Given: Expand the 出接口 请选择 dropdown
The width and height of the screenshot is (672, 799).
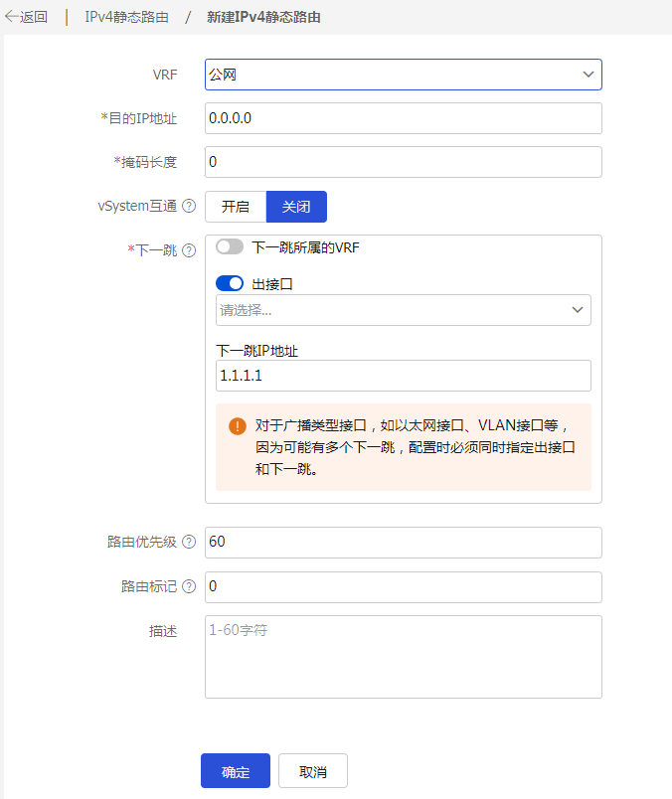Looking at the screenshot, I should 403,310.
